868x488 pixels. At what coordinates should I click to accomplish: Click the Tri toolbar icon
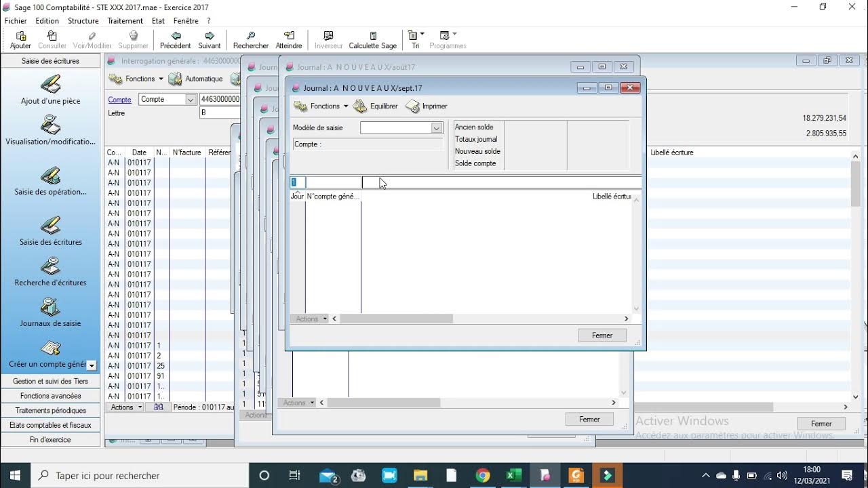pos(413,40)
